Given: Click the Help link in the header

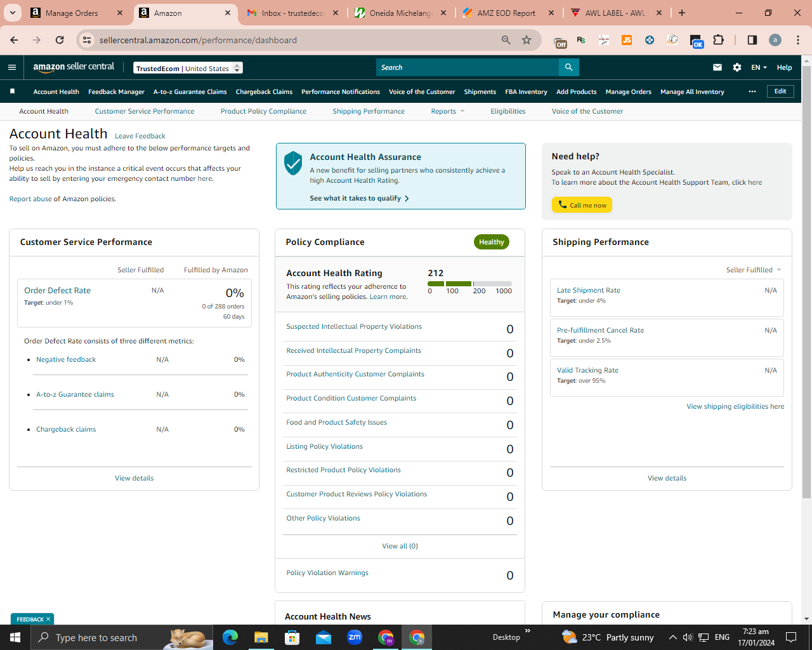Looking at the screenshot, I should pyautogui.click(x=785, y=67).
